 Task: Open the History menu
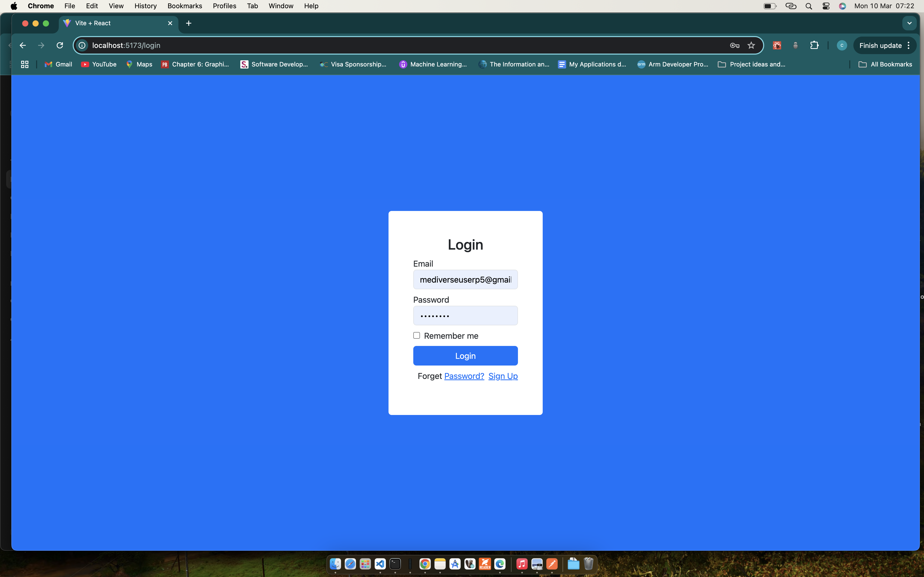coord(145,6)
